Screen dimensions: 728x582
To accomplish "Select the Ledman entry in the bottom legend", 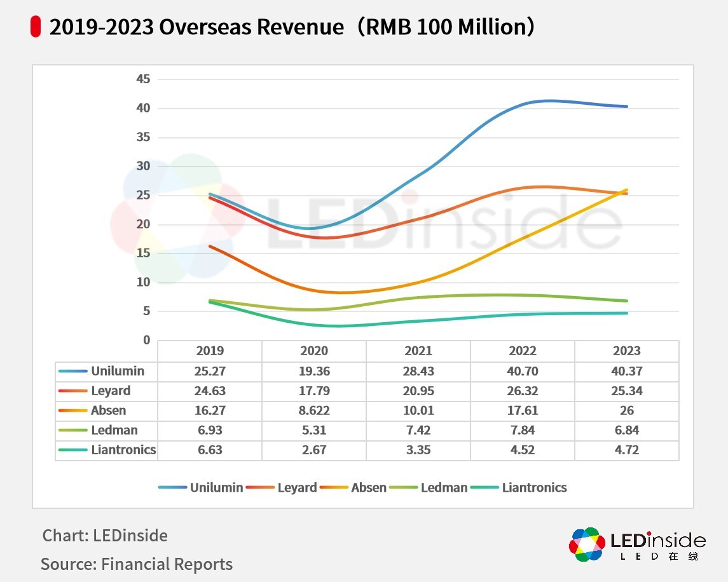I will pos(443,487).
